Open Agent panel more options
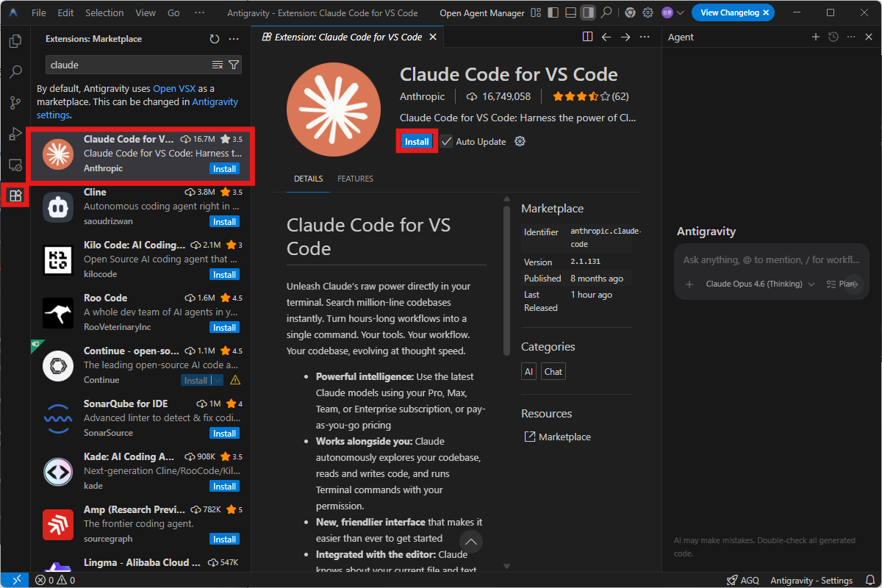This screenshot has height=588, width=882. [x=850, y=37]
